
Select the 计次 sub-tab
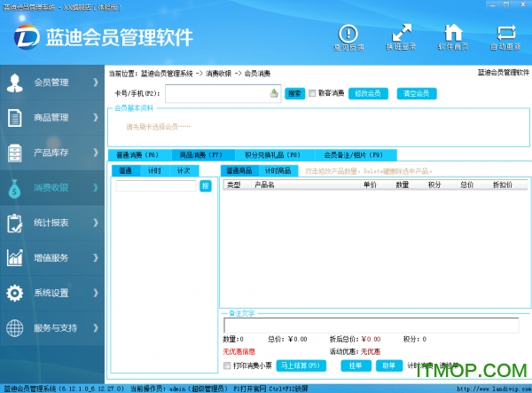coord(184,170)
